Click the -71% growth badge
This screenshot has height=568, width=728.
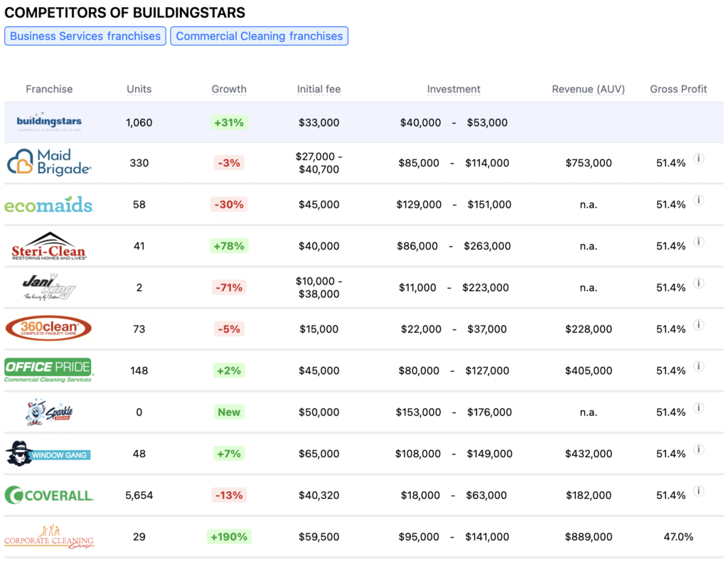[229, 287]
